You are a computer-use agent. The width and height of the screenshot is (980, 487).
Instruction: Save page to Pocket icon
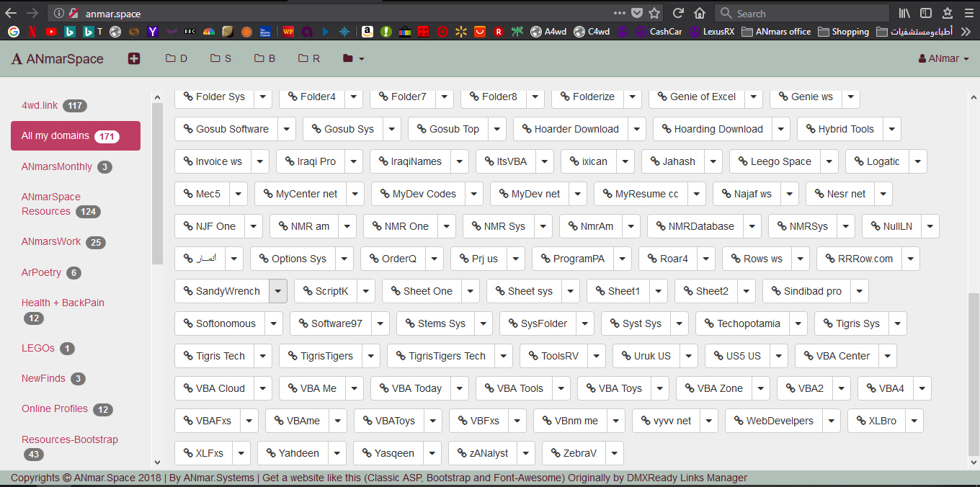[x=637, y=13]
